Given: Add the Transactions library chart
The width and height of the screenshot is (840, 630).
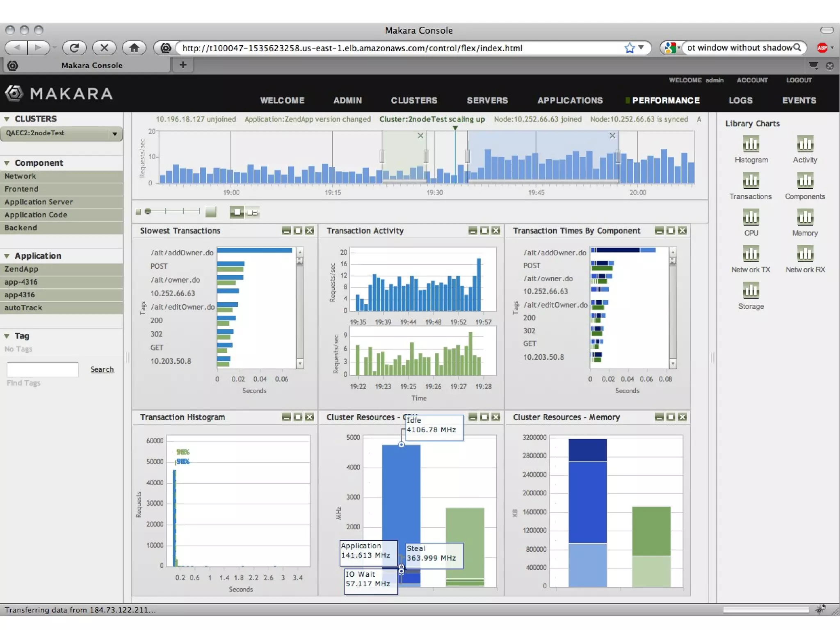Looking at the screenshot, I should (x=751, y=180).
